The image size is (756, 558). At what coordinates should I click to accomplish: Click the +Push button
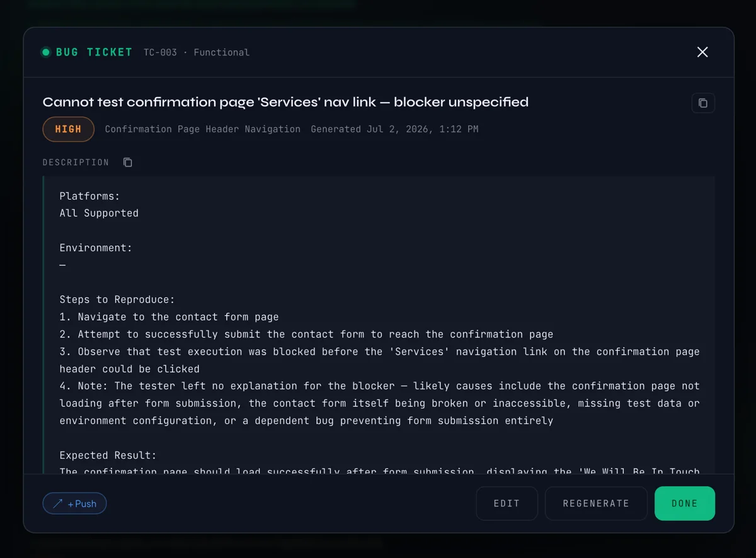click(74, 503)
